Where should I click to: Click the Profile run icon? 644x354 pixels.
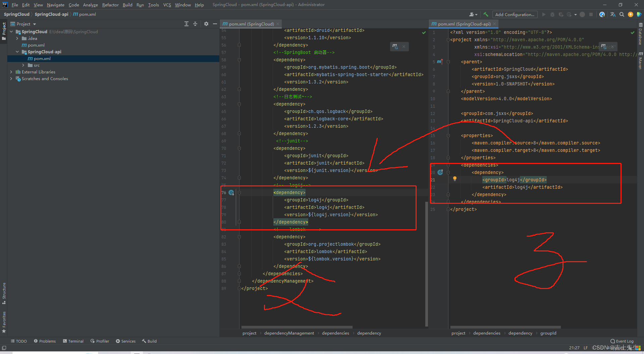coord(569,14)
